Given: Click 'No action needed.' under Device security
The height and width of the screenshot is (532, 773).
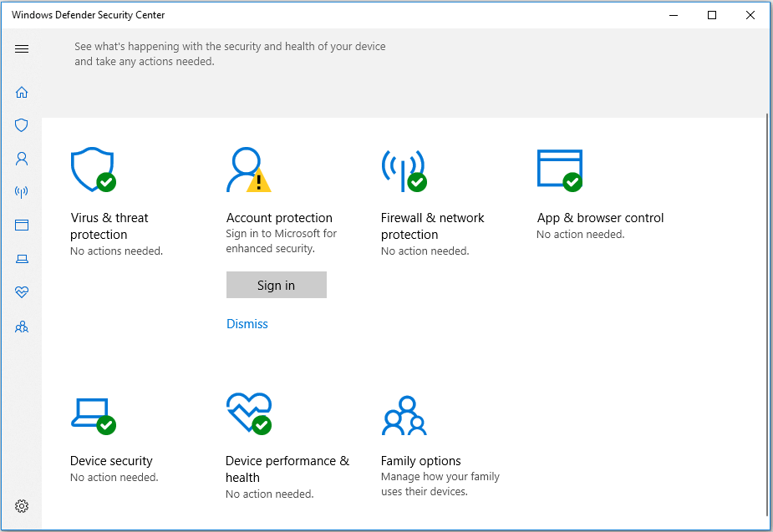Looking at the screenshot, I should click(114, 478).
